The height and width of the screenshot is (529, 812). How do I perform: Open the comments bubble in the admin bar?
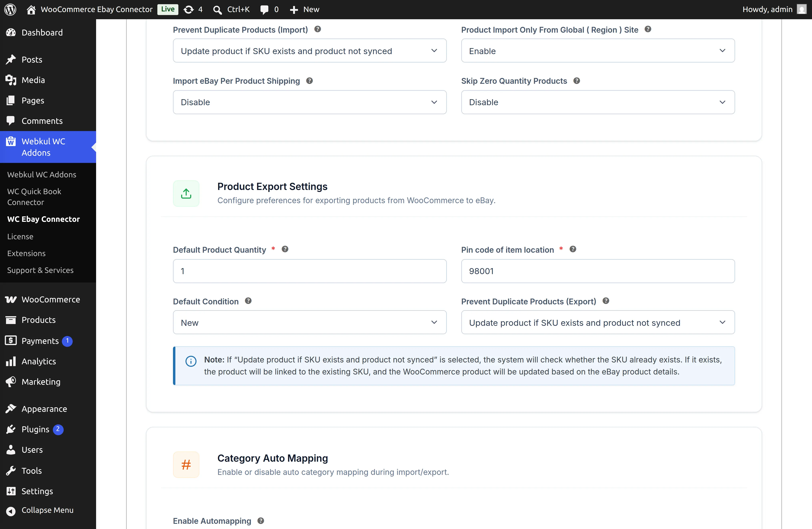(269, 9)
